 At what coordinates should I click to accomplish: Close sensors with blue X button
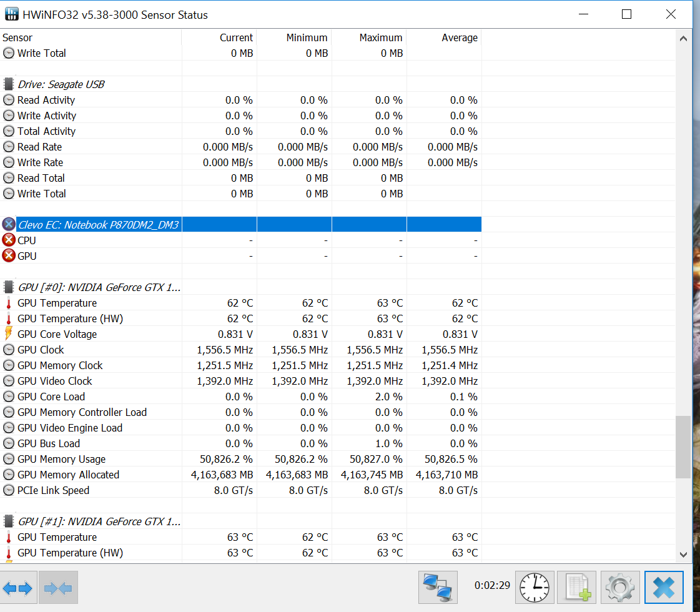click(x=663, y=588)
